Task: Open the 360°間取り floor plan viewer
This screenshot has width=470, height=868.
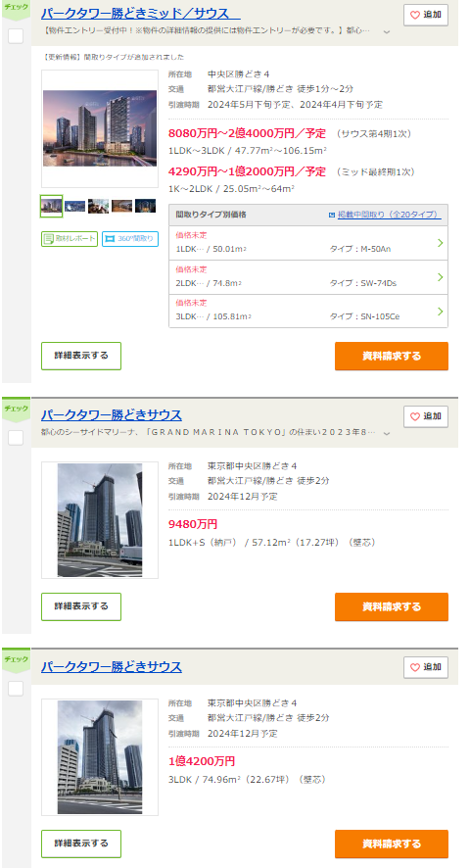Action: click(130, 239)
